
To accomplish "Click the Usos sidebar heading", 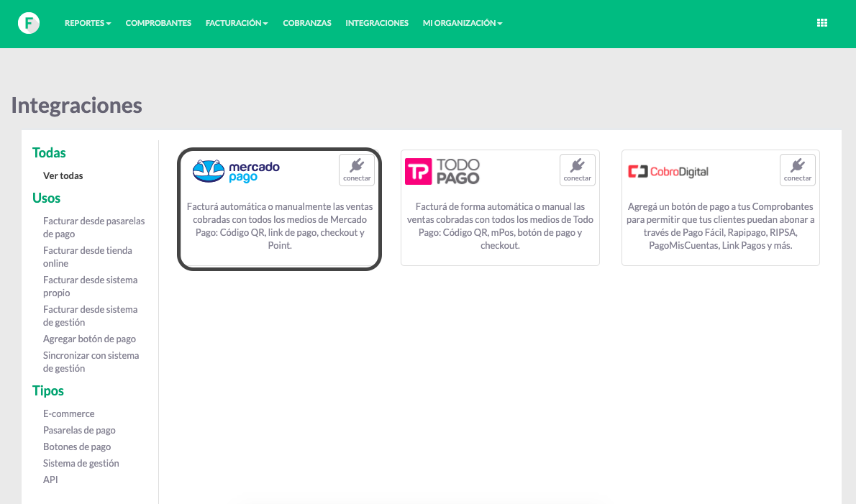I will click(47, 198).
